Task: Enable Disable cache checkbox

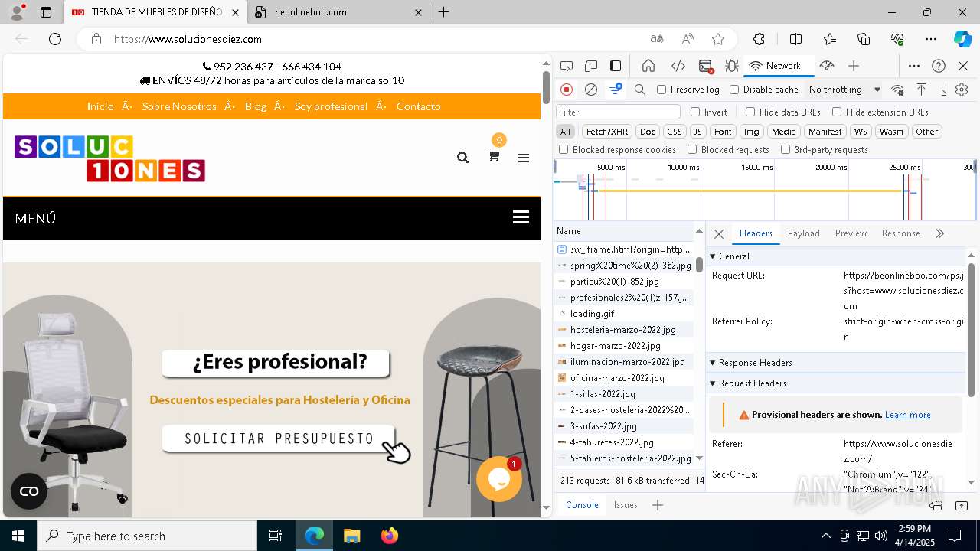Action: coord(734,90)
